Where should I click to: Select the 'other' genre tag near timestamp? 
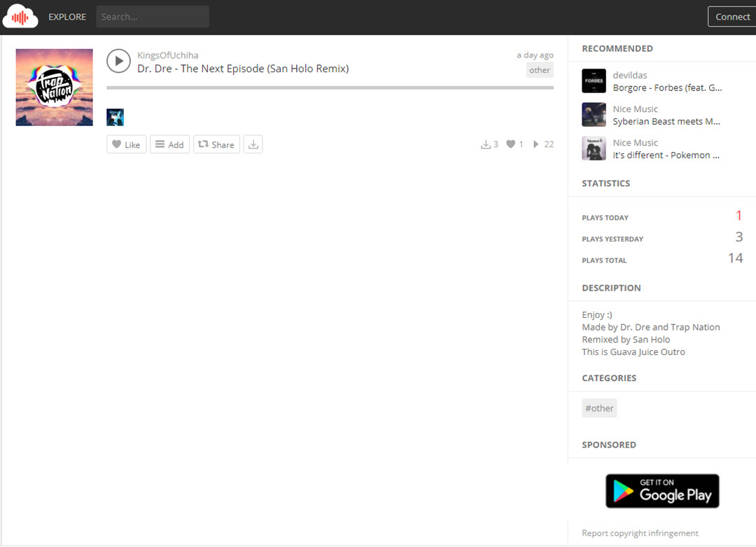(x=539, y=70)
